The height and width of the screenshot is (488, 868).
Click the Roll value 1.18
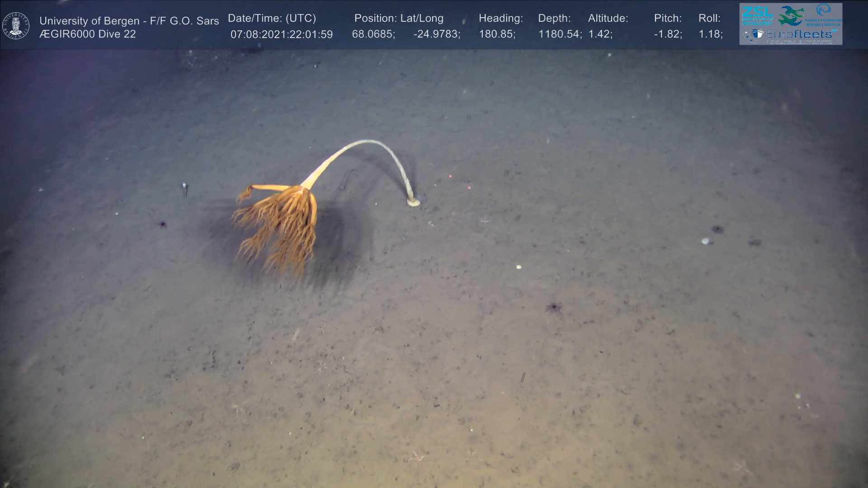pos(710,34)
